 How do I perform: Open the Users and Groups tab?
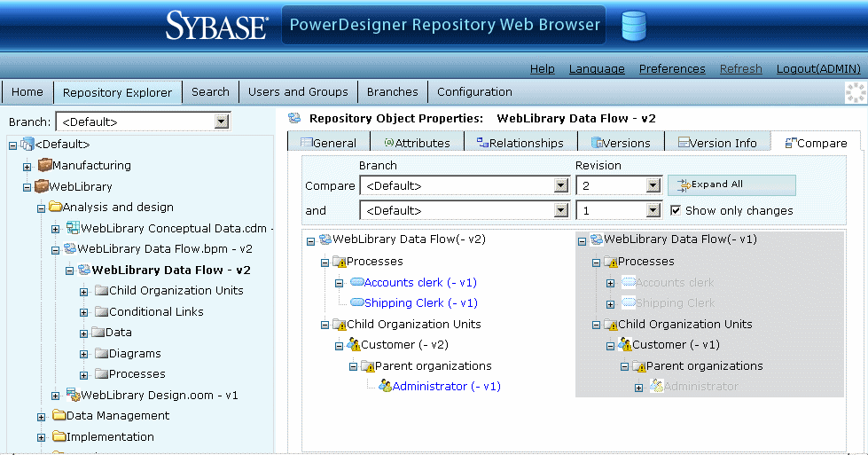(297, 91)
